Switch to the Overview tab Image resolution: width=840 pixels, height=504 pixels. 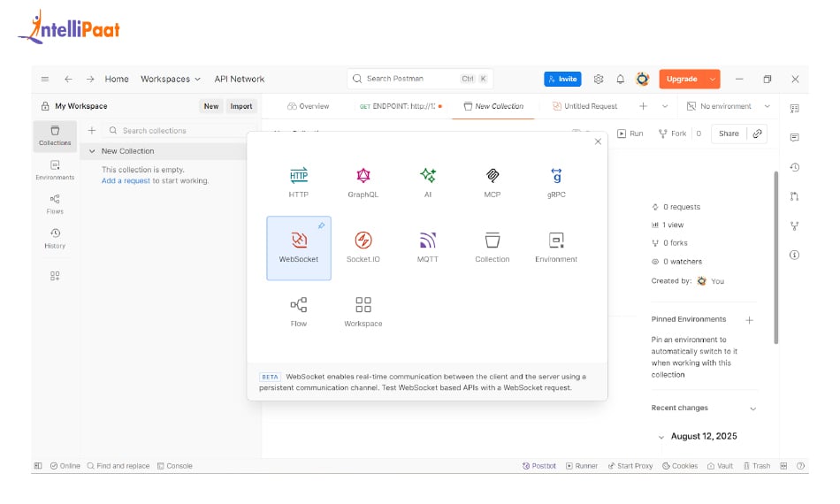[x=308, y=106]
